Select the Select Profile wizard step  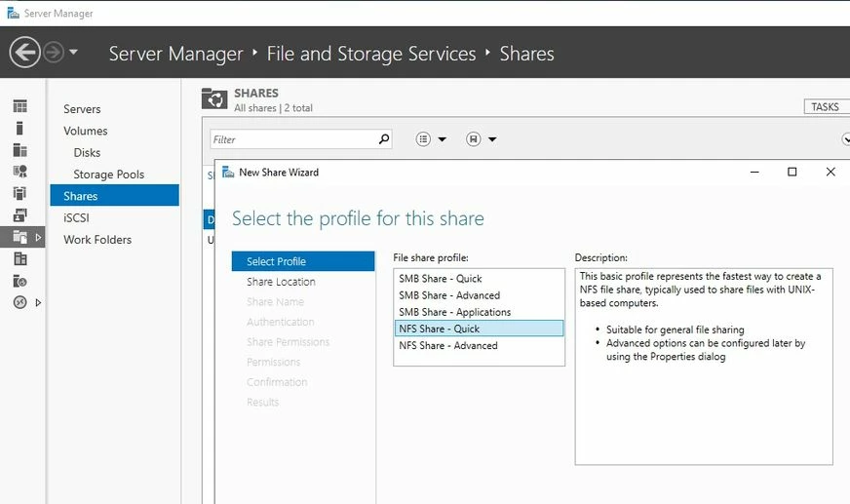[303, 261]
